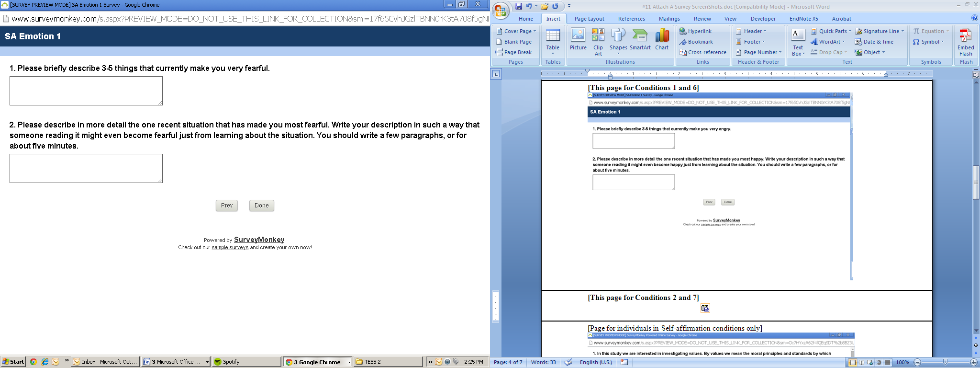Toggle the ruler button above the scrollbar
This screenshot has height=368, width=980.
976,74
